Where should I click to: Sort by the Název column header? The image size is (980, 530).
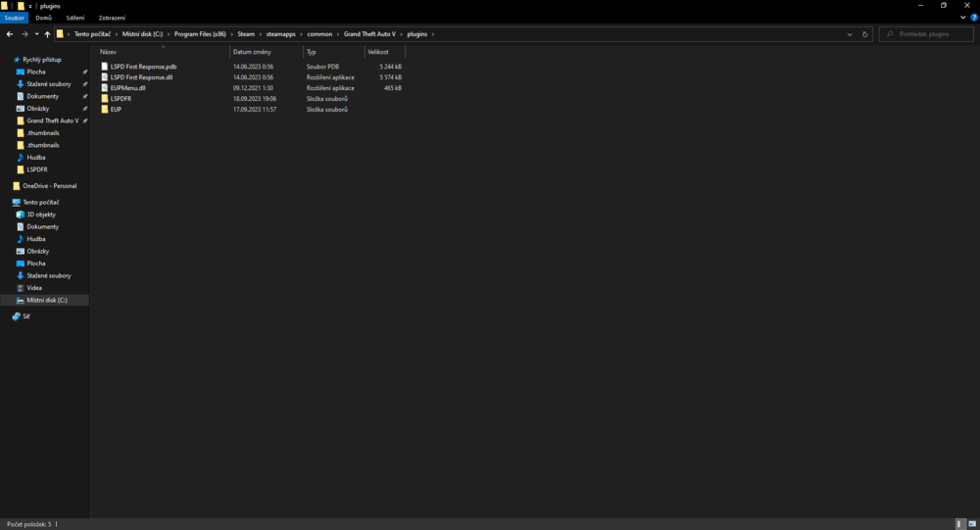[164, 52]
